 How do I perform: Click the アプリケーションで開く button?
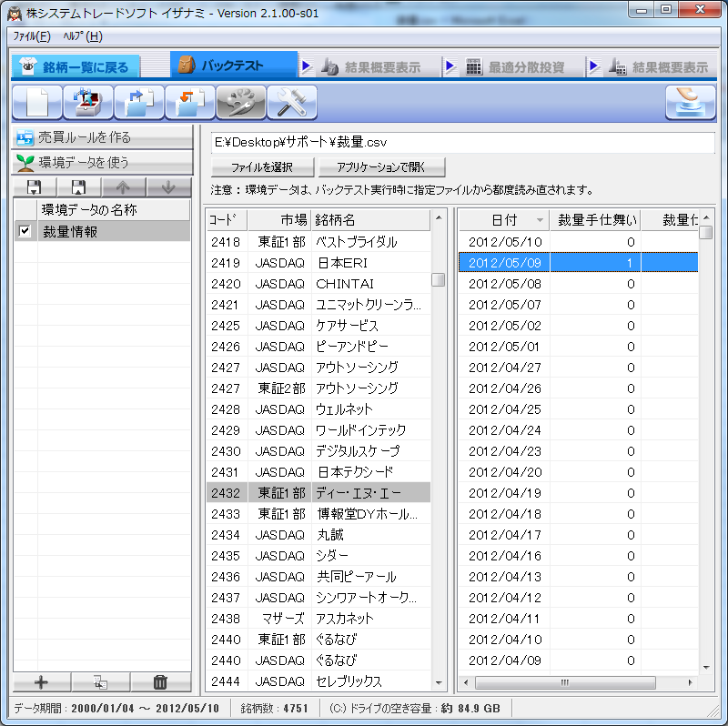(381, 167)
